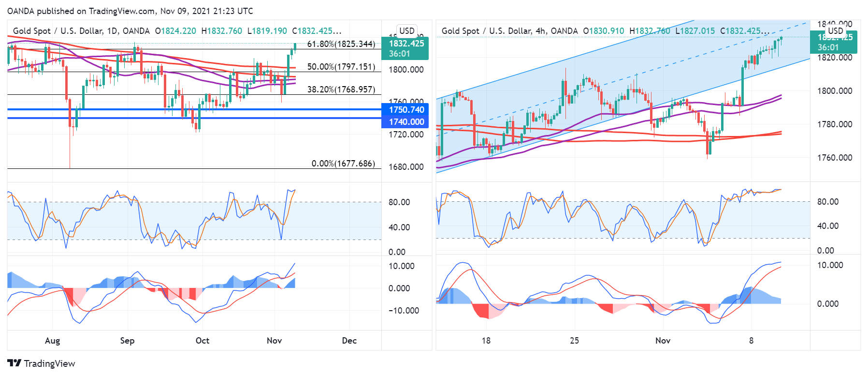Click the USD currency label on daily chart
This screenshot has height=376, width=868.
pos(407,30)
